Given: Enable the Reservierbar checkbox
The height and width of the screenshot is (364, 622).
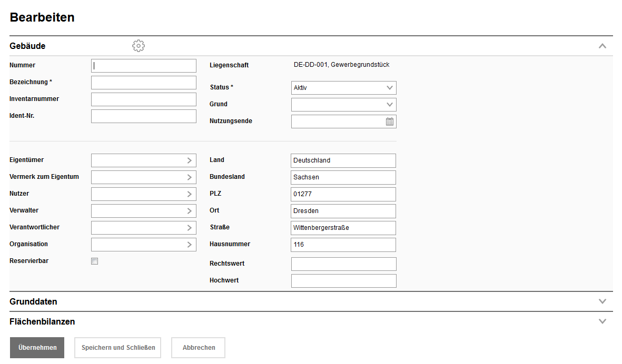Looking at the screenshot, I should pyautogui.click(x=95, y=261).
